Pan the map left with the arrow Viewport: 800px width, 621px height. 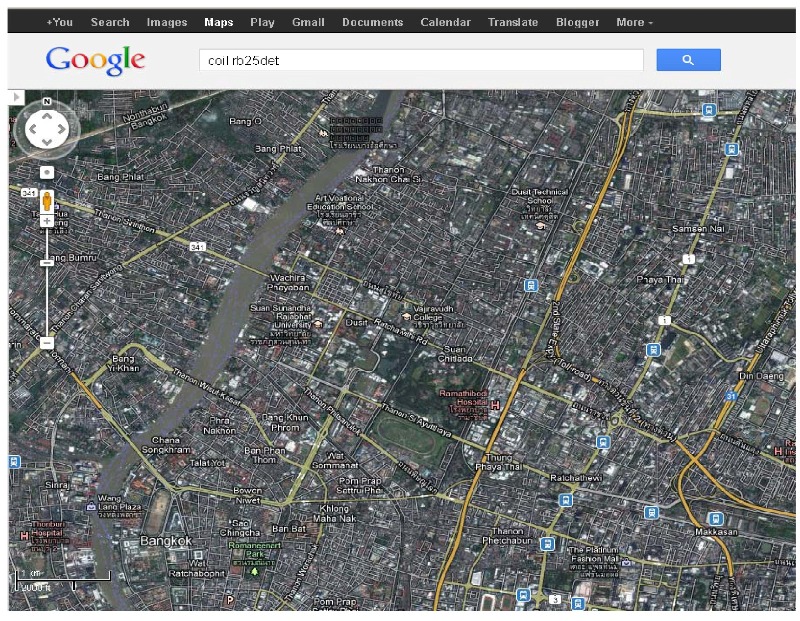pos(34,129)
